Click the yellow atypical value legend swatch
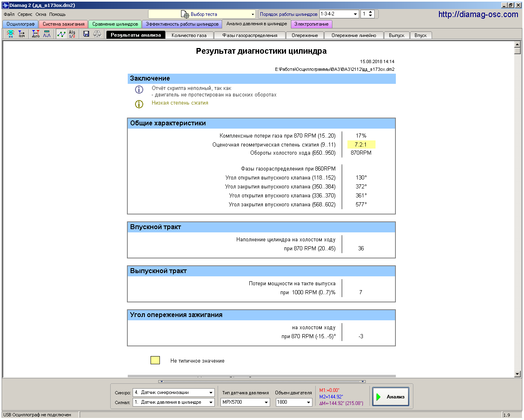Screen dimensions: 524x420 [155, 360]
